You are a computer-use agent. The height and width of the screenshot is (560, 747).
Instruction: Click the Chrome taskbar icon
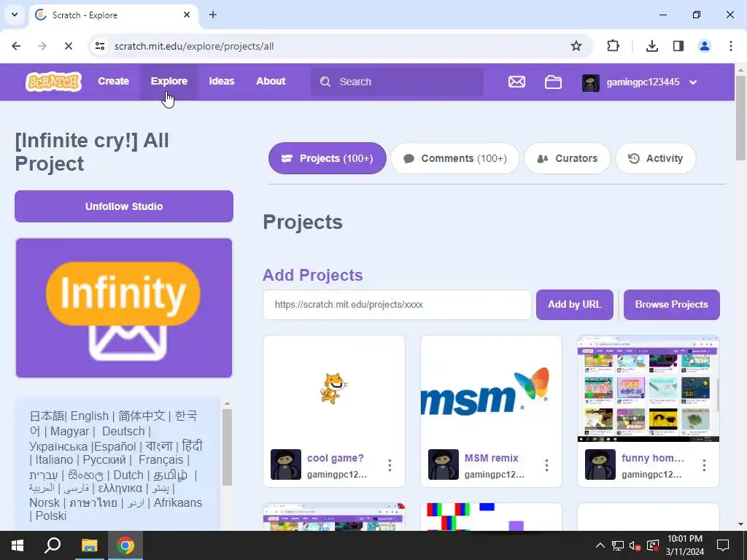coord(125,545)
